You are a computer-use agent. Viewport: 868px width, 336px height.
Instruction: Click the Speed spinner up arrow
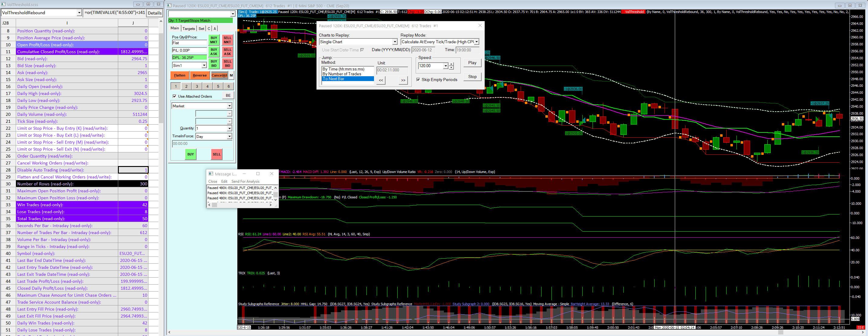tap(451, 64)
